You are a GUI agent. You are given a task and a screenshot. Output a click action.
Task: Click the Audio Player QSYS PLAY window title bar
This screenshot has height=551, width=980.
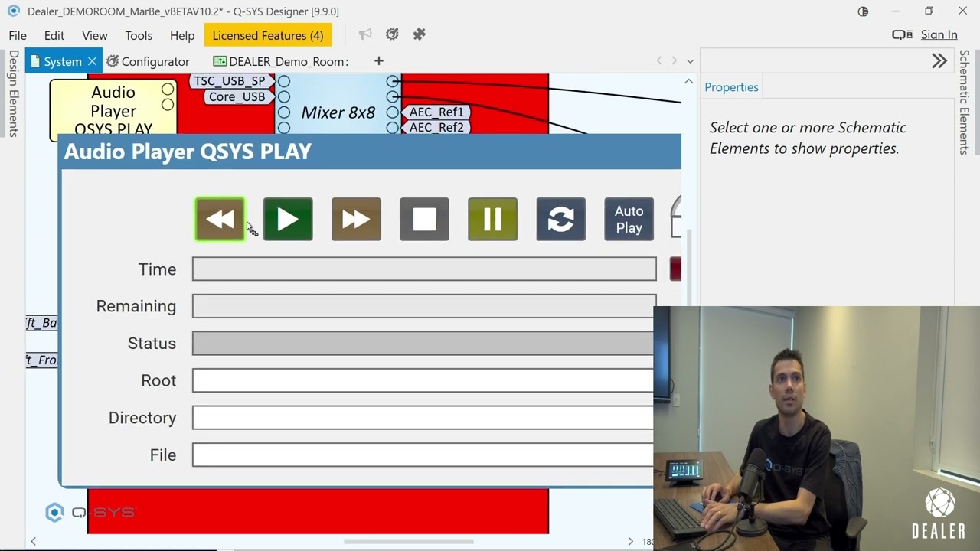click(369, 152)
